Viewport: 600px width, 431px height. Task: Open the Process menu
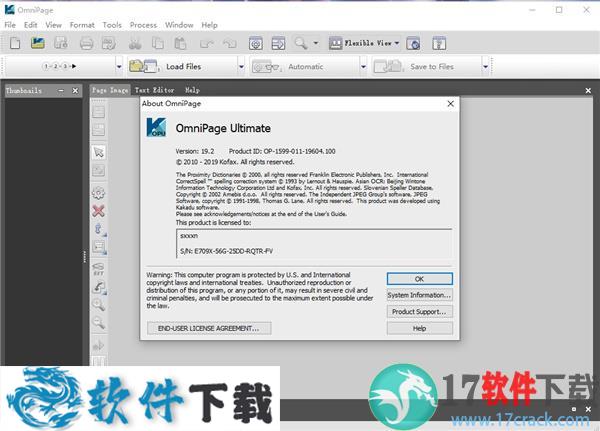tap(143, 25)
